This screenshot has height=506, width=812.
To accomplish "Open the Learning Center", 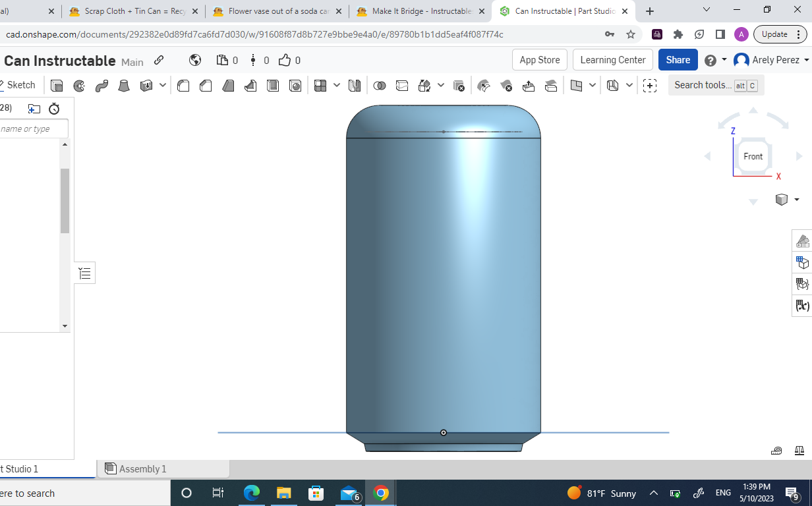I will (x=612, y=59).
